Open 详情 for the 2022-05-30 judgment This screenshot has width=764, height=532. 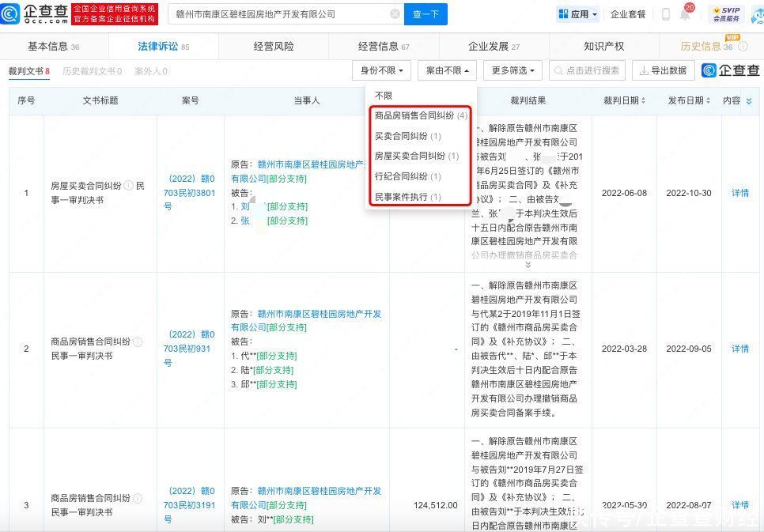click(739, 505)
